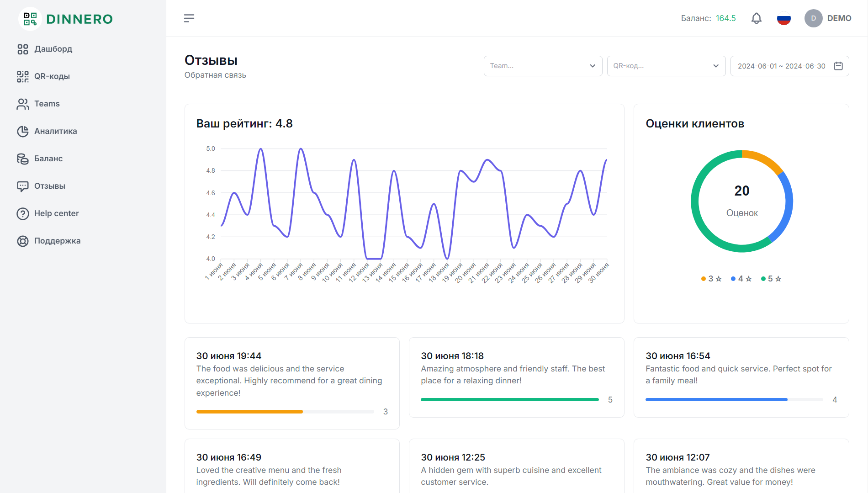Click the chart peak at 4 июня
The width and height of the screenshot is (868, 493).
tap(261, 149)
